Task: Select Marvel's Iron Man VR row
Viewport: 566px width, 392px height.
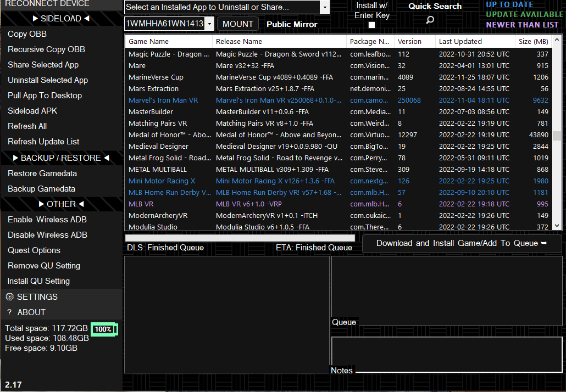Action: point(339,100)
